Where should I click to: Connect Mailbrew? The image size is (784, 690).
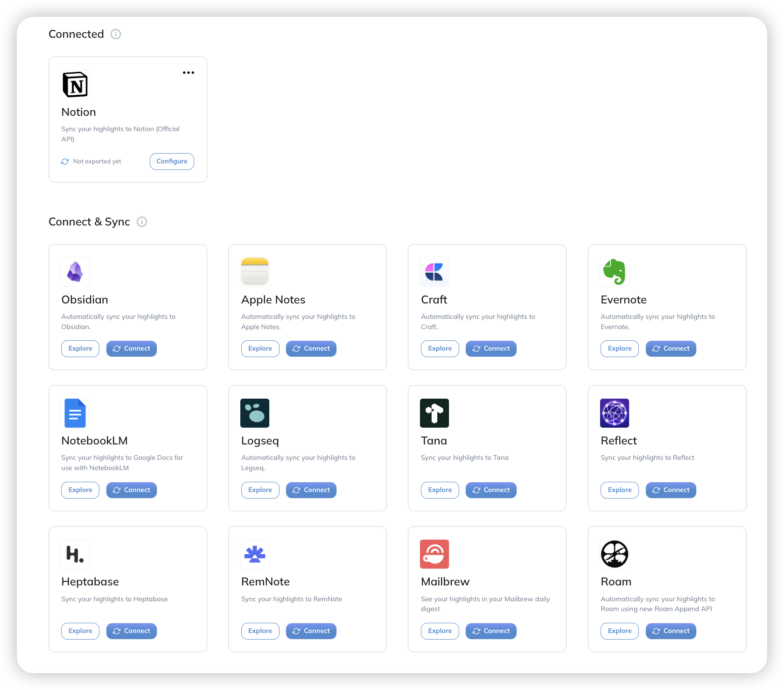(x=491, y=631)
